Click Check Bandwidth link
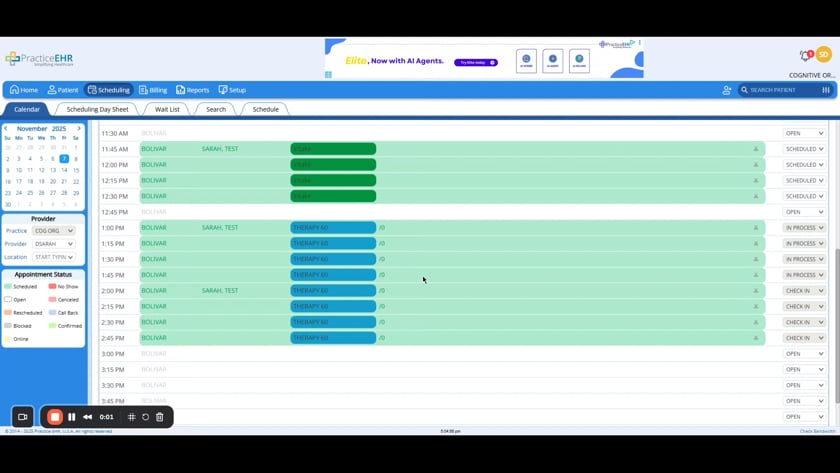The height and width of the screenshot is (473, 840). [817, 431]
